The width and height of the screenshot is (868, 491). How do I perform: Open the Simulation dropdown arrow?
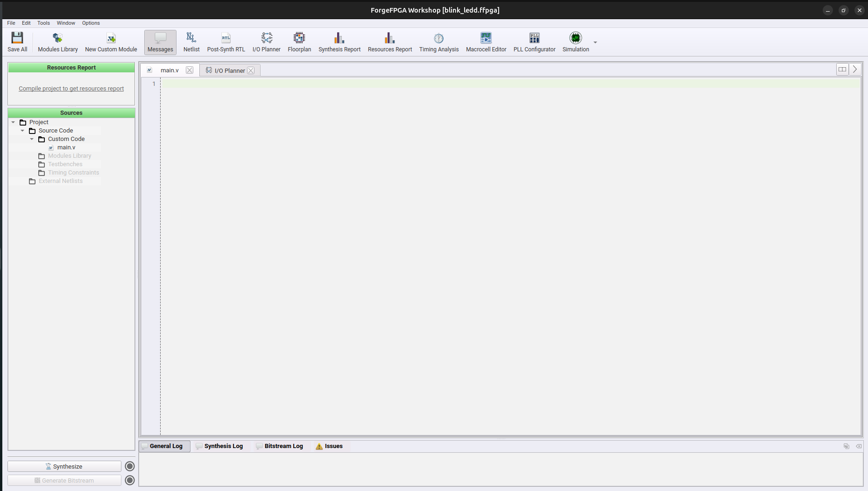595,42
